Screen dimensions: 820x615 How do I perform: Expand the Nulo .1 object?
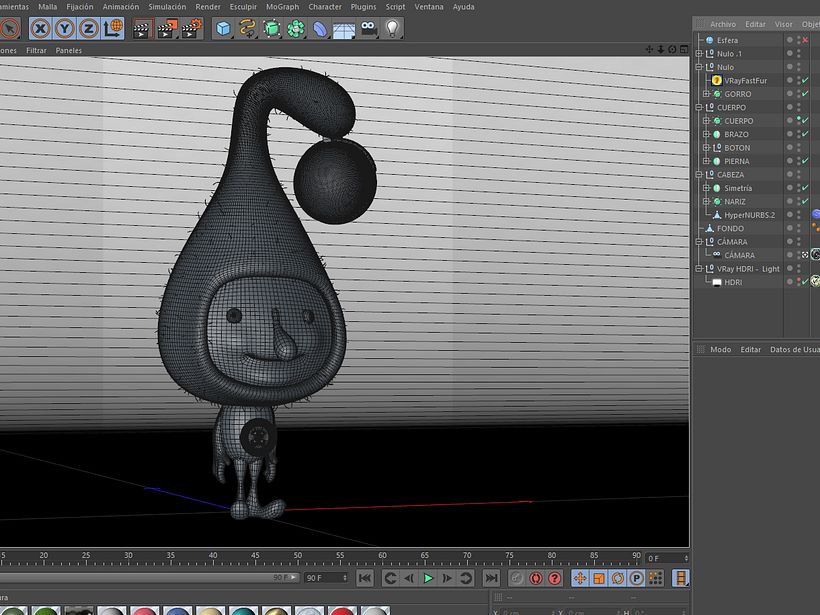[x=699, y=53]
